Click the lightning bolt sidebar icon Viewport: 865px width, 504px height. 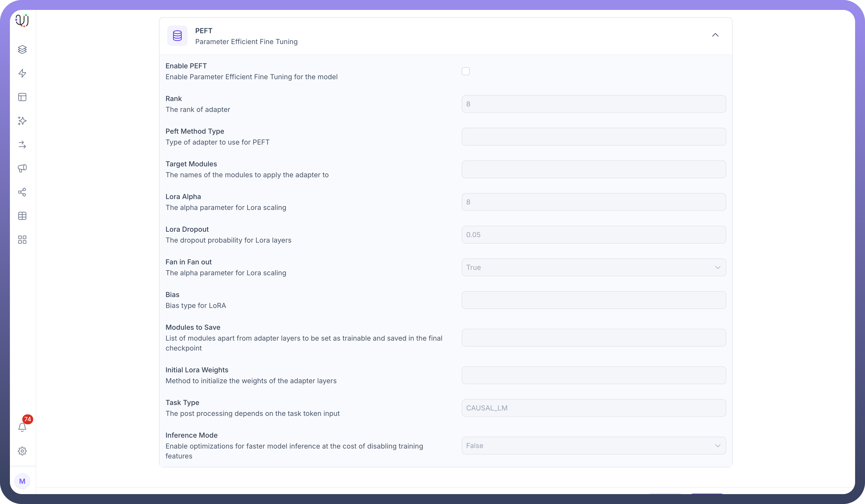22,73
